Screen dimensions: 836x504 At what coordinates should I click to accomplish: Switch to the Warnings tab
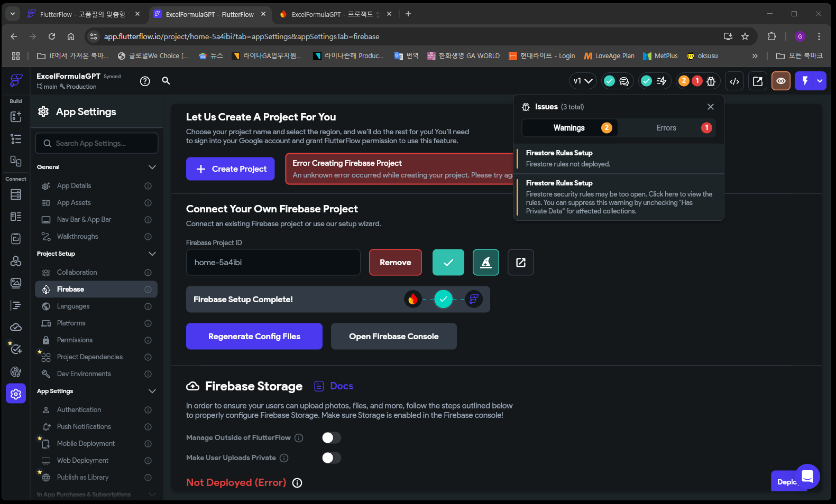570,128
